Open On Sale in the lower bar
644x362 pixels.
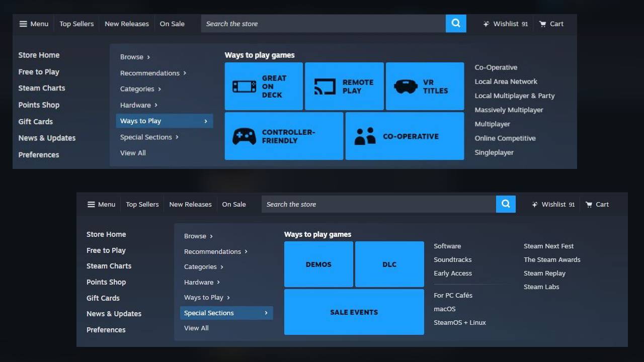point(234,204)
